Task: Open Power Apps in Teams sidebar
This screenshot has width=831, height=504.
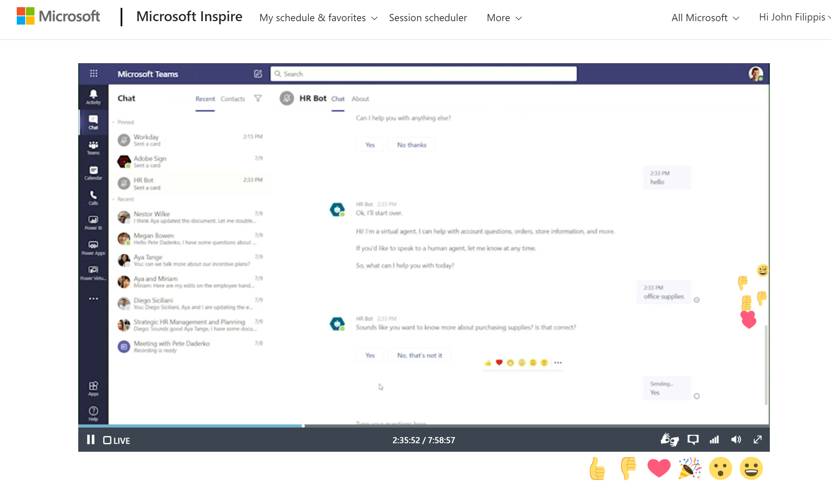Action: click(x=93, y=248)
